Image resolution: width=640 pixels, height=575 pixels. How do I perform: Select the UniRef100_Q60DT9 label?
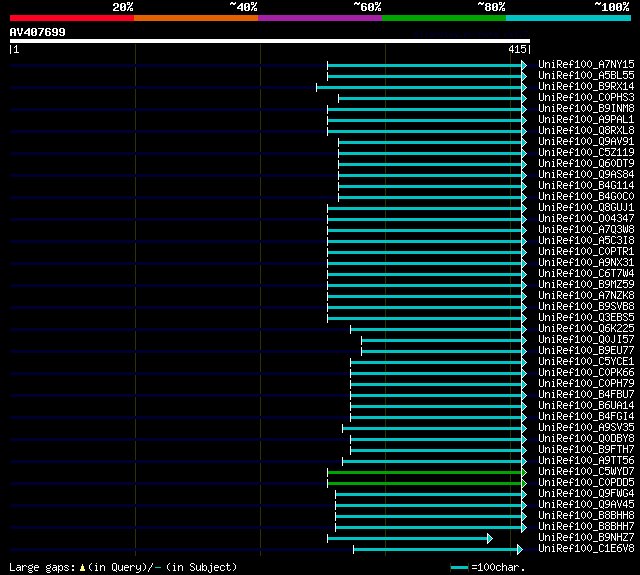586,164
